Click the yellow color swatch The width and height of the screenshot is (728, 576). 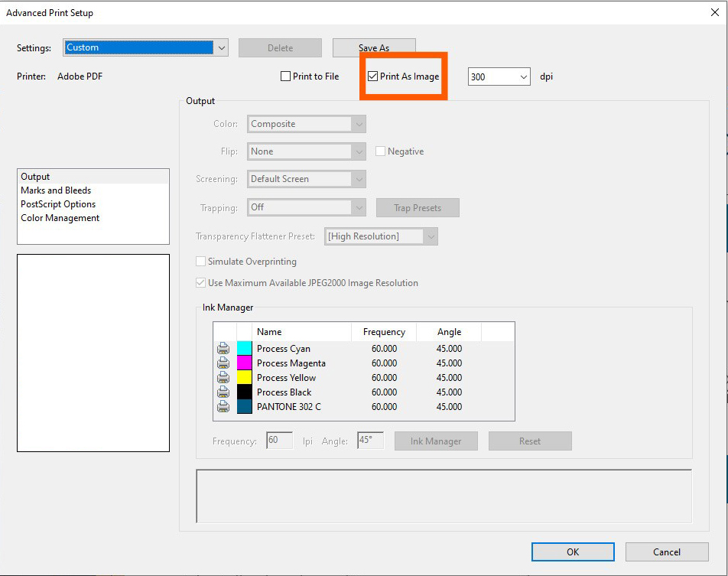point(244,377)
